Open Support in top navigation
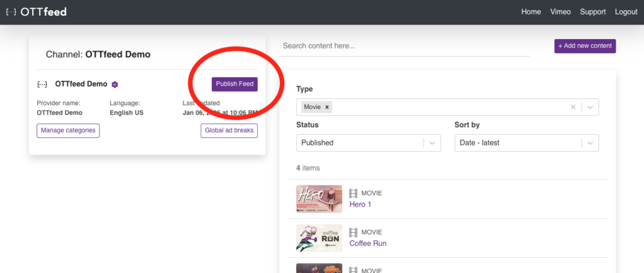The image size is (644, 273). click(x=592, y=12)
